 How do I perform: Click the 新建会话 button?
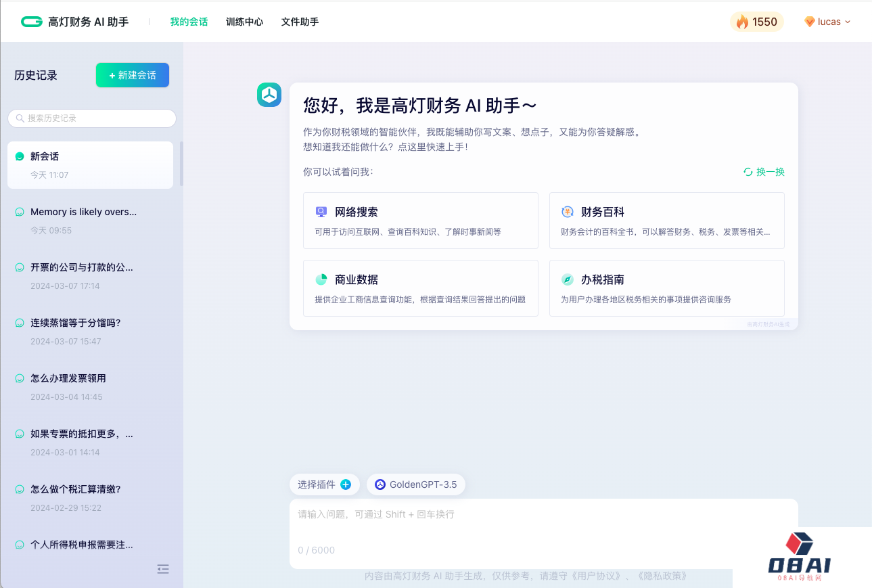[x=133, y=75]
